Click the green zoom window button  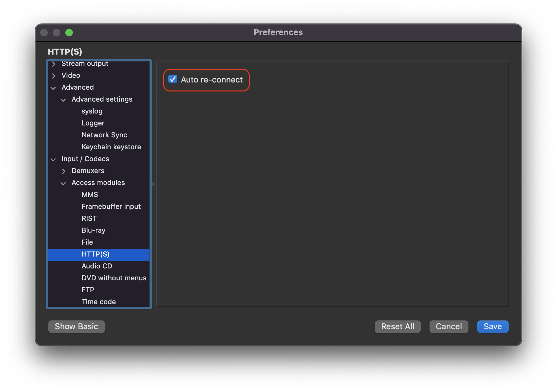(69, 33)
